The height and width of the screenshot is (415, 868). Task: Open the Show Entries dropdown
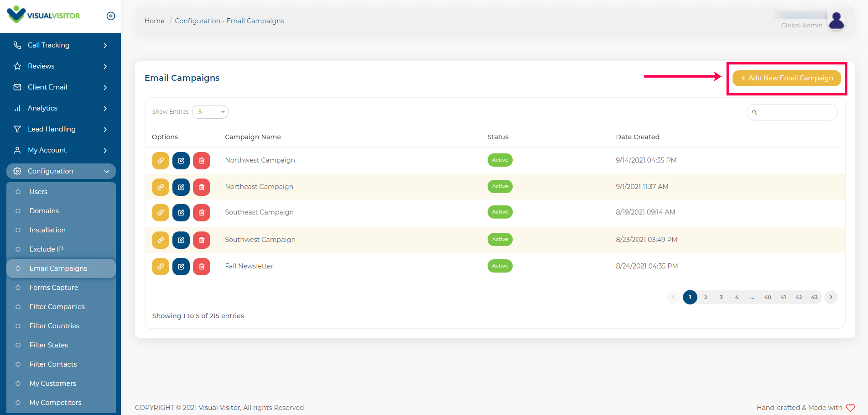pyautogui.click(x=210, y=112)
